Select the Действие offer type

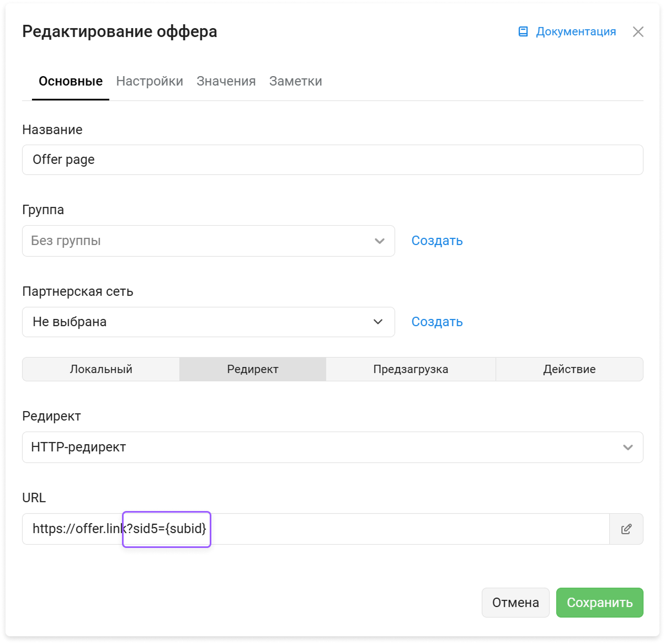click(570, 369)
